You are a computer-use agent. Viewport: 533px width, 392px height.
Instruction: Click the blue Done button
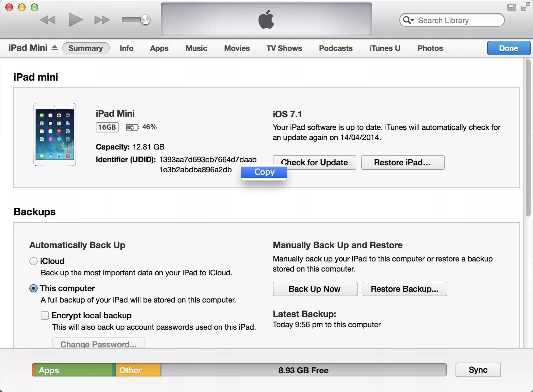click(509, 48)
